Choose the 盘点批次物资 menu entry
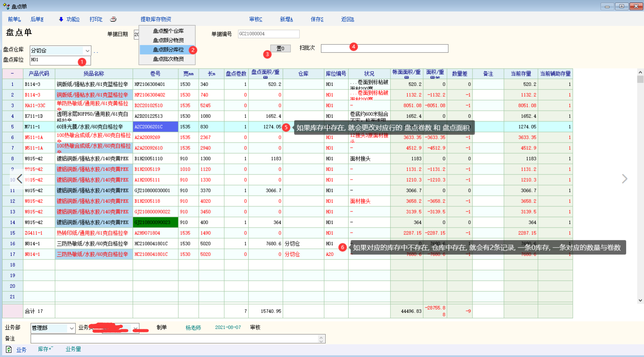The image size is (644, 357). point(168,59)
